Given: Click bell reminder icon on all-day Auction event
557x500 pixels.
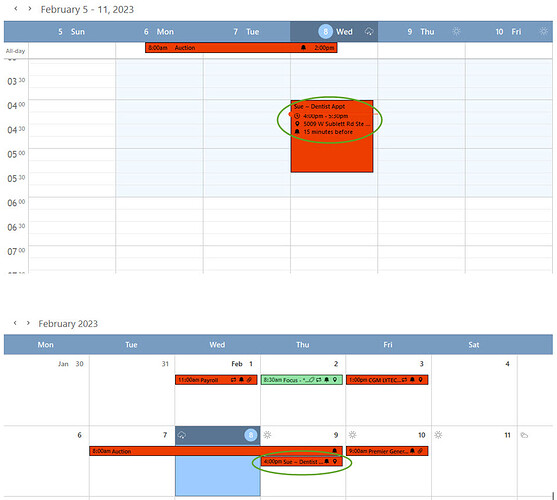Looking at the screenshot, I should pos(303,48).
